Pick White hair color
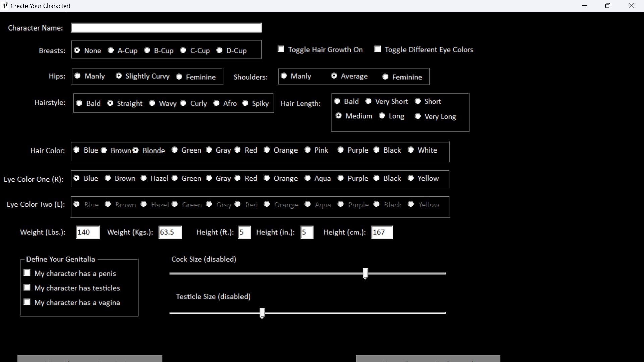Screen dimensions: 644x362 (x=411, y=150)
